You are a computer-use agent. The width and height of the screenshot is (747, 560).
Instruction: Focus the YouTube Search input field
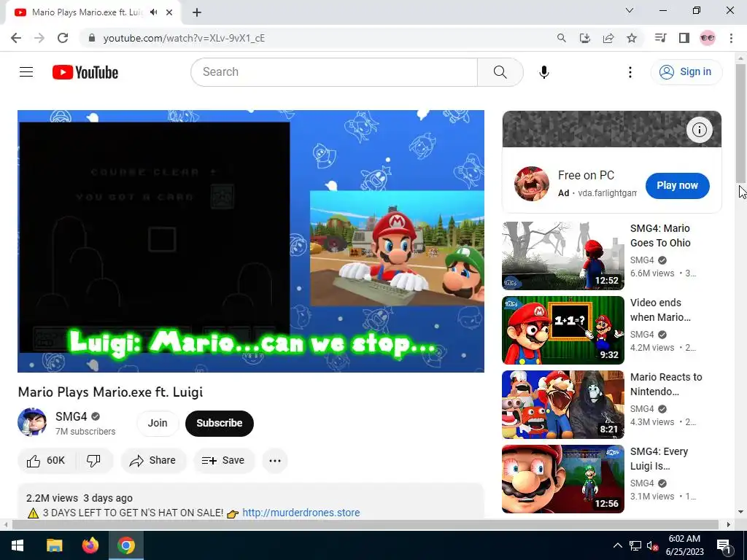click(x=334, y=72)
